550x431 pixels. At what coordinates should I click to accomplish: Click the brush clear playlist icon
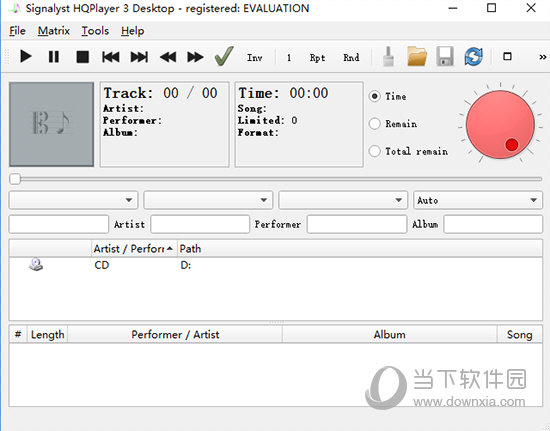pos(388,56)
